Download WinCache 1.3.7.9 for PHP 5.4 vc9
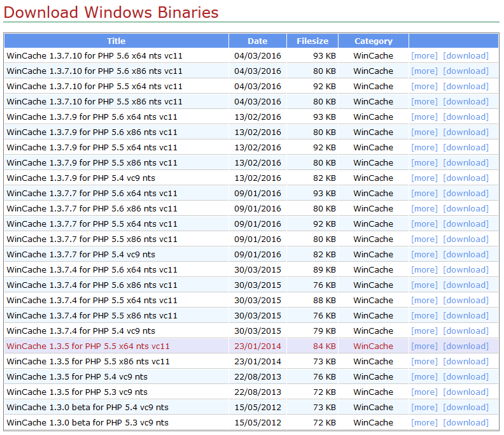This screenshot has width=504, height=435. [x=466, y=178]
